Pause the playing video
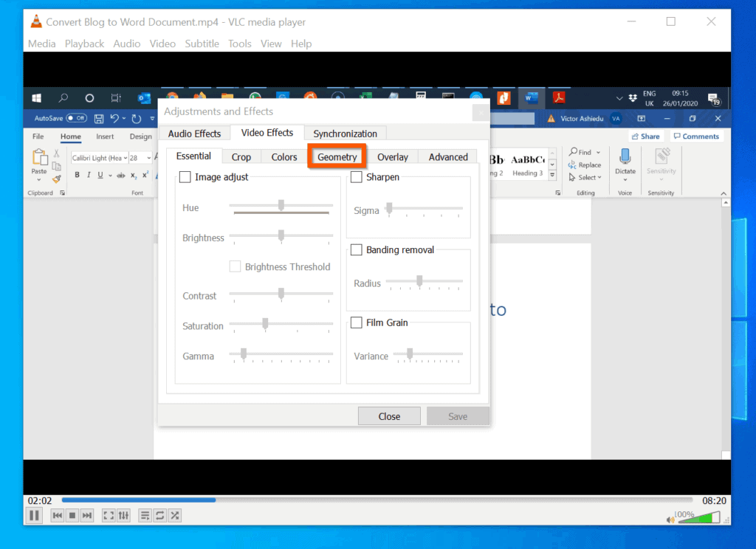 tap(33, 515)
